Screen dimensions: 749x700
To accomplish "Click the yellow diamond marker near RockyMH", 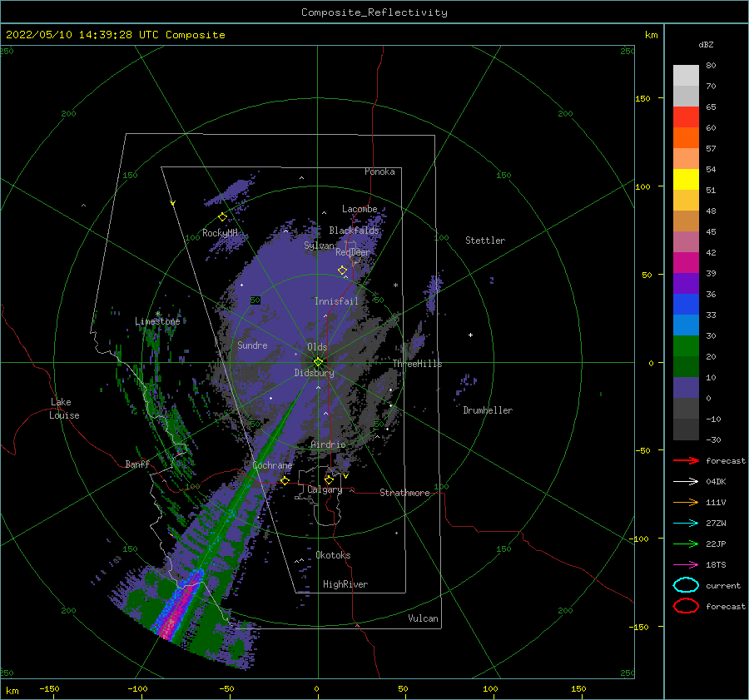I will coord(222,217).
